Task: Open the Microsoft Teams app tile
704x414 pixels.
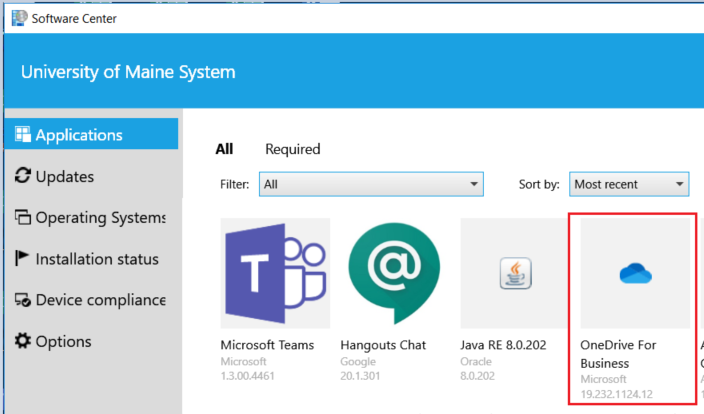Action: click(x=275, y=273)
